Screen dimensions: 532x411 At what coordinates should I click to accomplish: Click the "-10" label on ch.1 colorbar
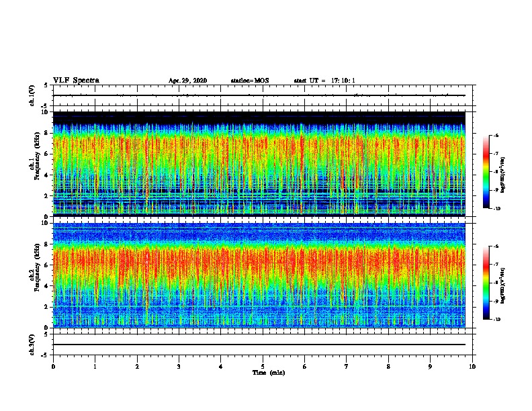(496, 209)
